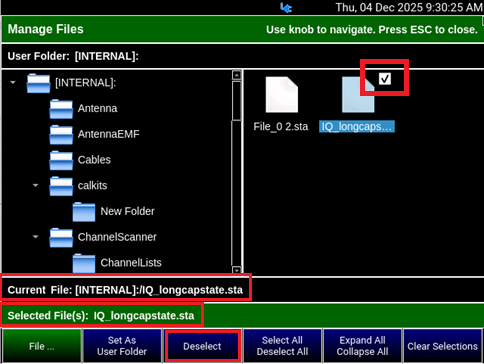Click the [INTERNAL] root folder icon

[x=38, y=83]
